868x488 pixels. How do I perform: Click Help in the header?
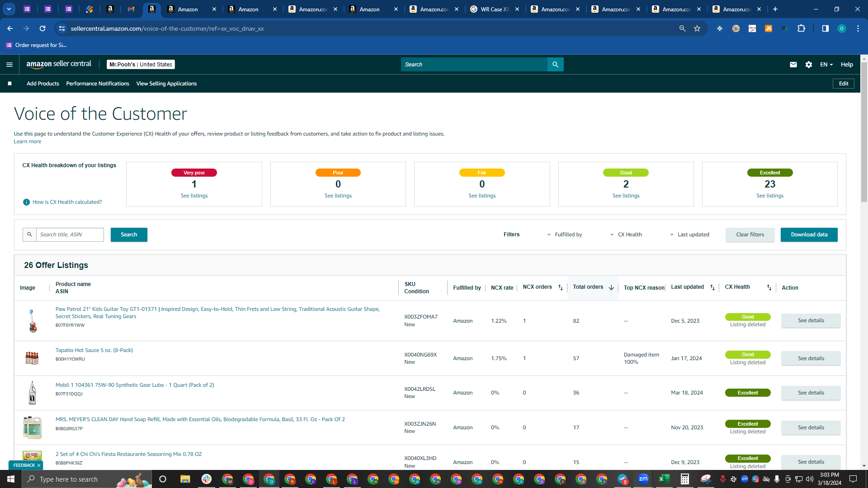(x=847, y=65)
